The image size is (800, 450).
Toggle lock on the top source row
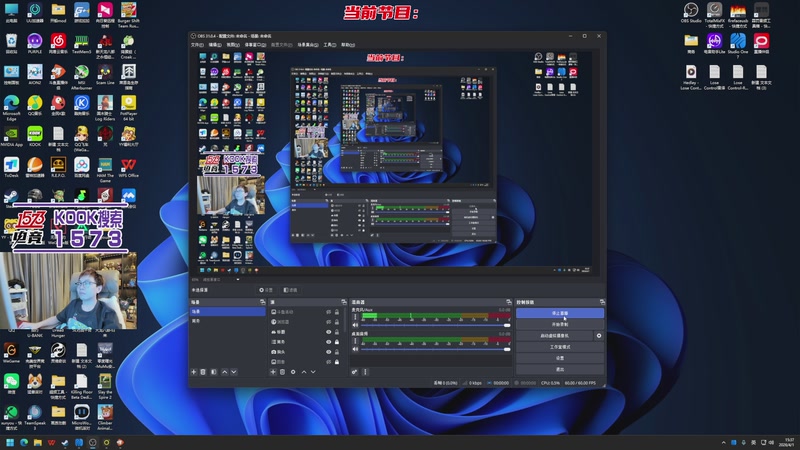(x=337, y=312)
